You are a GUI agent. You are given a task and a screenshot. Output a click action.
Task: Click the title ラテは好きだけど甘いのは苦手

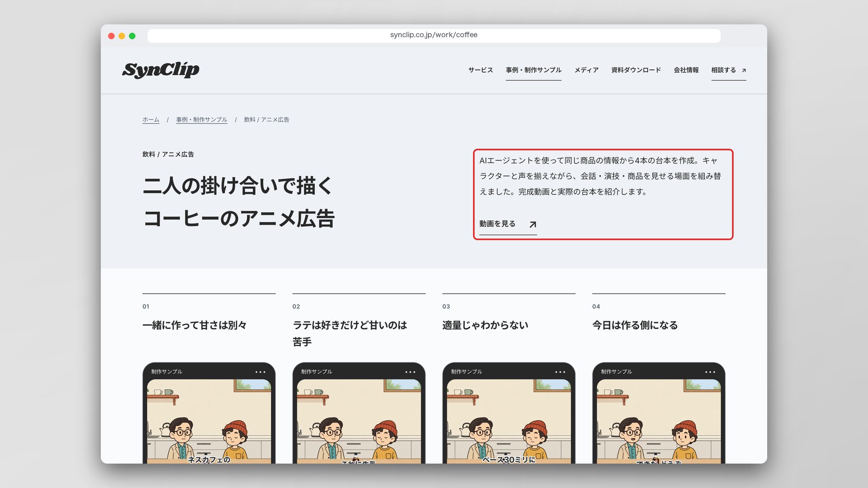click(x=350, y=333)
